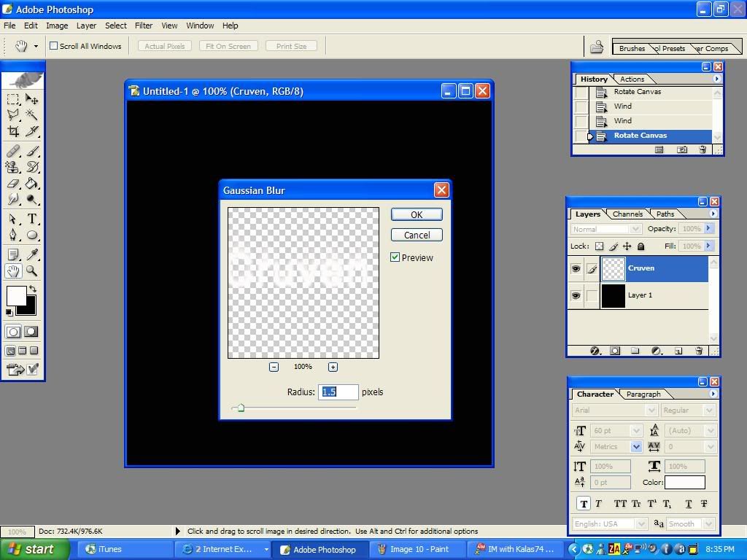Delete layer via Layers panel trash icon

(699, 351)
